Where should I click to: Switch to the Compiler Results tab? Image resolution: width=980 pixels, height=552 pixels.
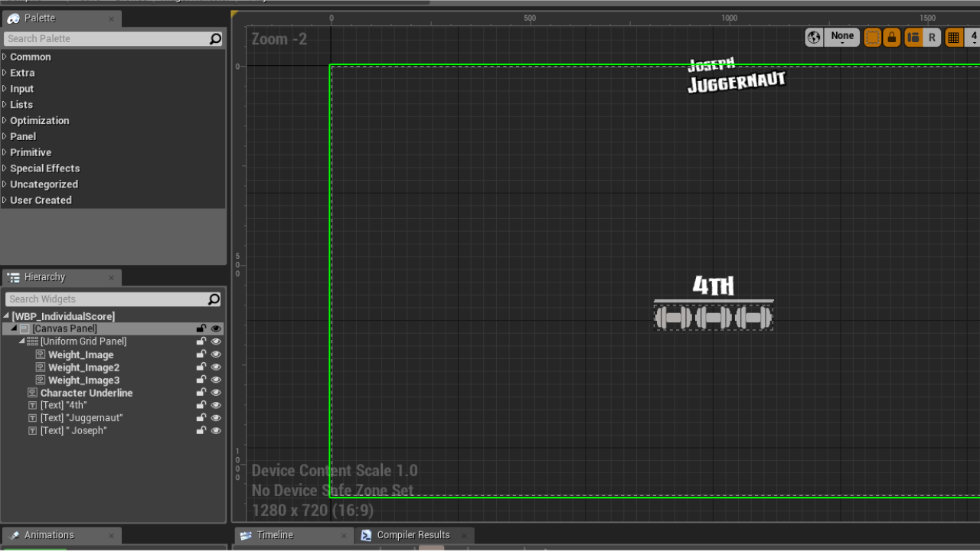pos(413,535)
